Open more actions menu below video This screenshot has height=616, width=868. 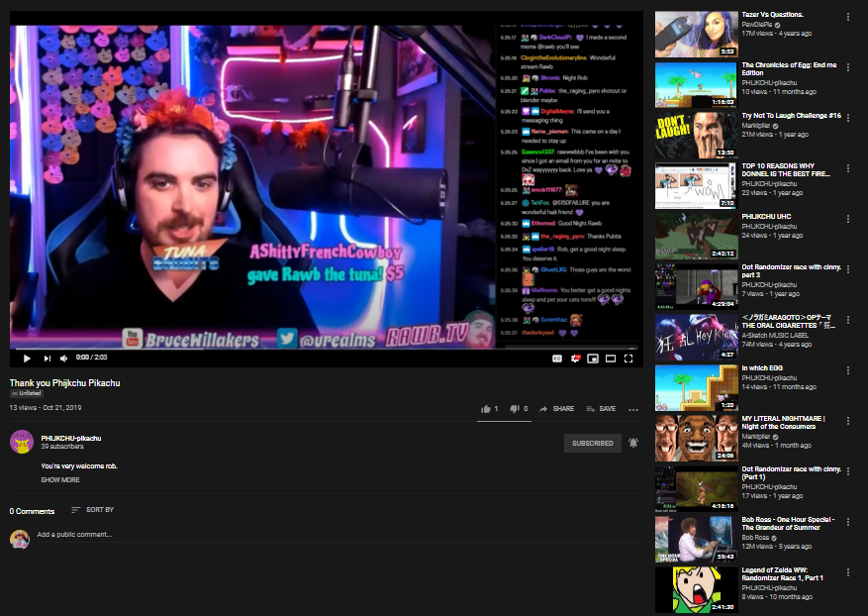point(633,409)
